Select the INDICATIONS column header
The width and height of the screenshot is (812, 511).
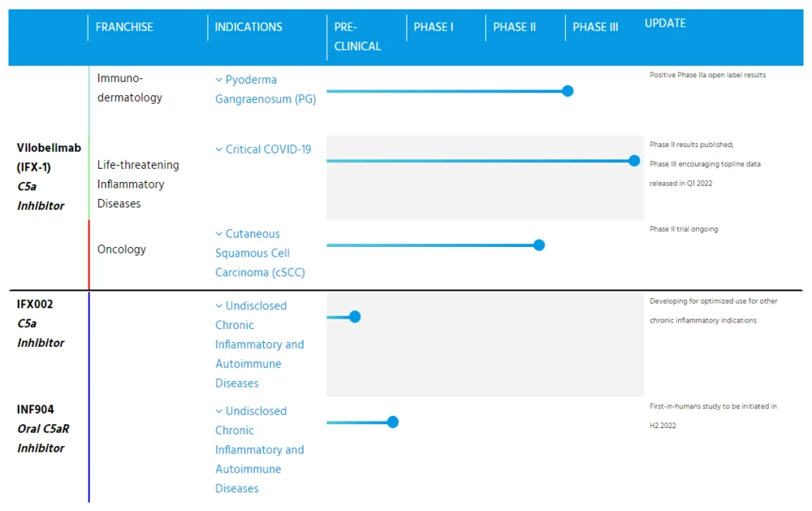pos(248,27)
